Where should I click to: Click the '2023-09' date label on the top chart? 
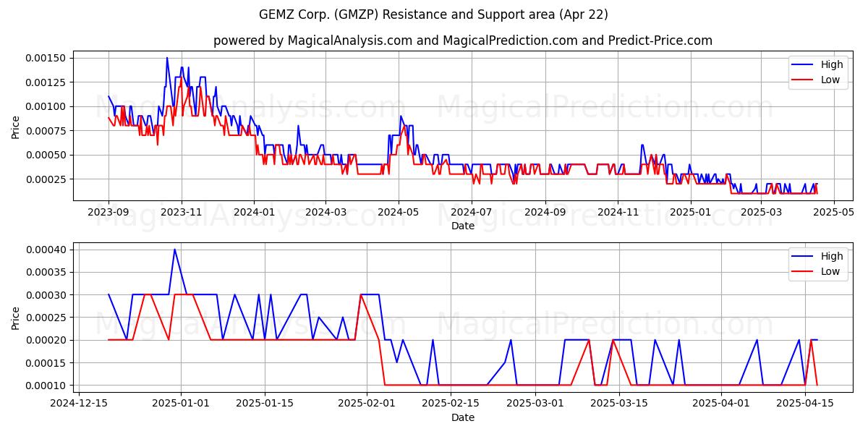coord(109,212)
